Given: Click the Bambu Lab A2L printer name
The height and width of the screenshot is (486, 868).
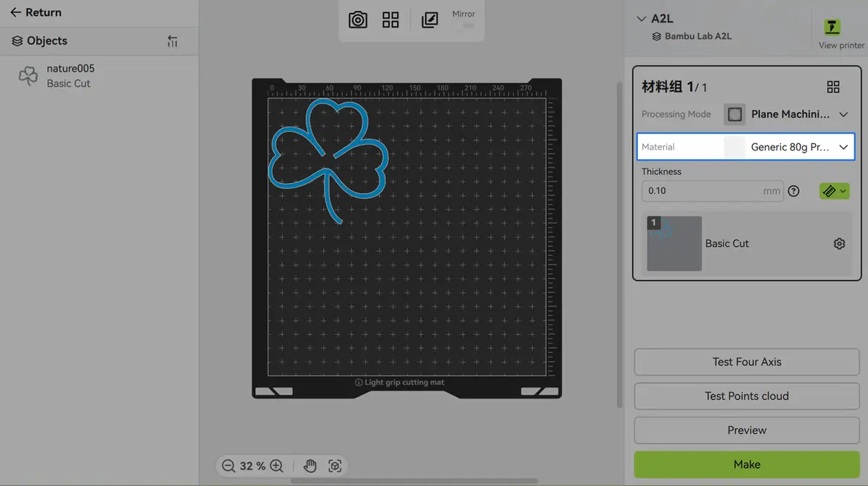Looking at the screenshot, I should [x=698, y=36].
